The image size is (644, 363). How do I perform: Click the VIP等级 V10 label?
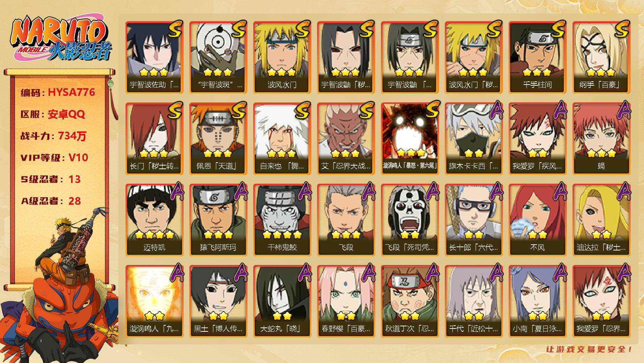[x=54, y=158]
